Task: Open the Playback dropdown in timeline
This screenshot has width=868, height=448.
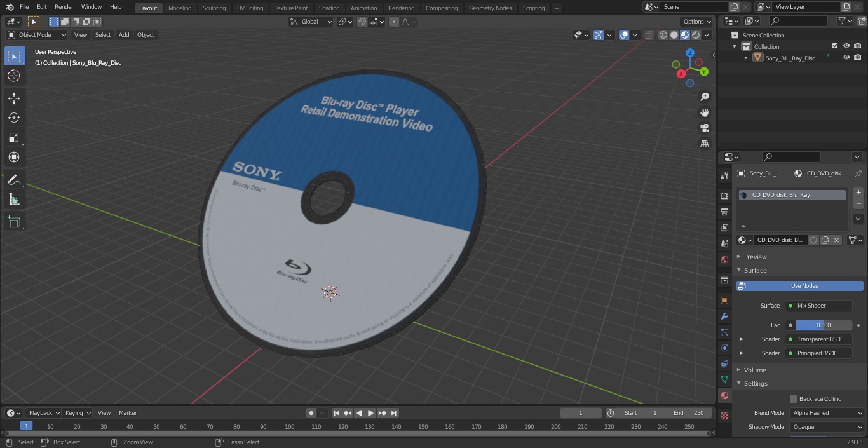Action: point(44,413)
